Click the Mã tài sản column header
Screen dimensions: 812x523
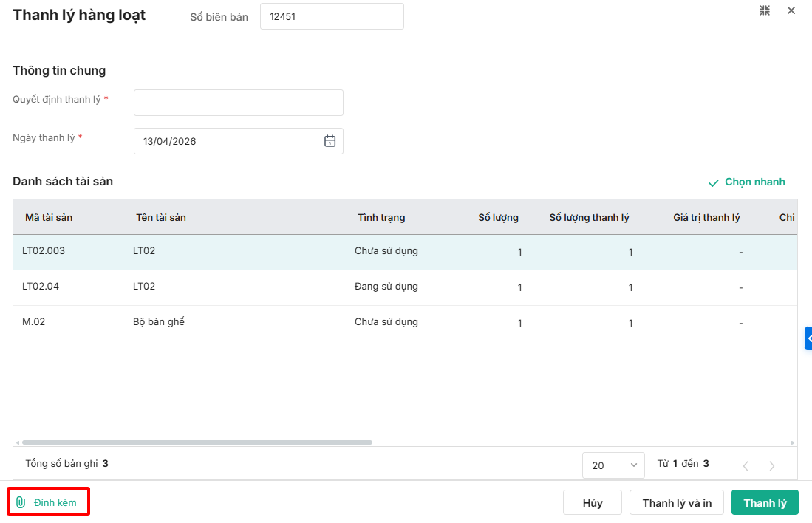point(49,217)
